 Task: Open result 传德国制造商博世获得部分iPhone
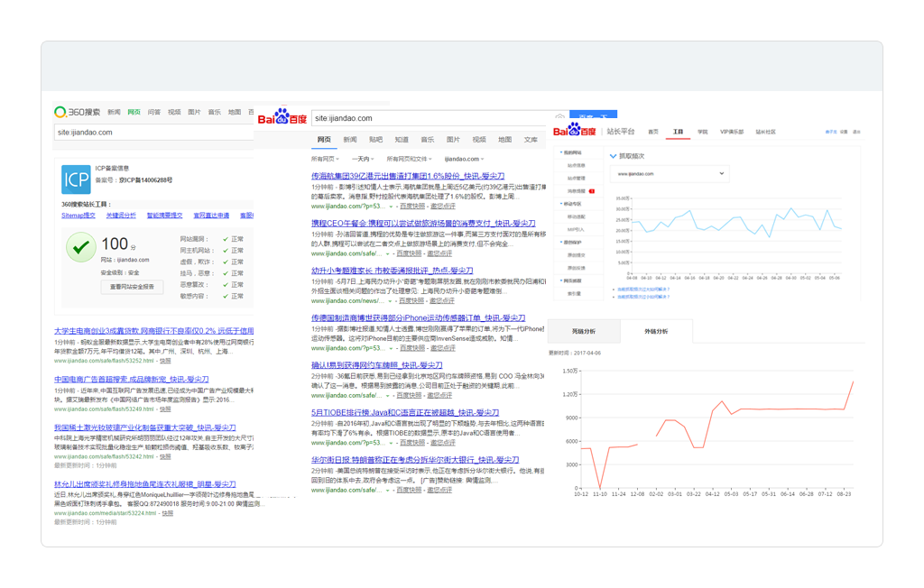(418, 317)
